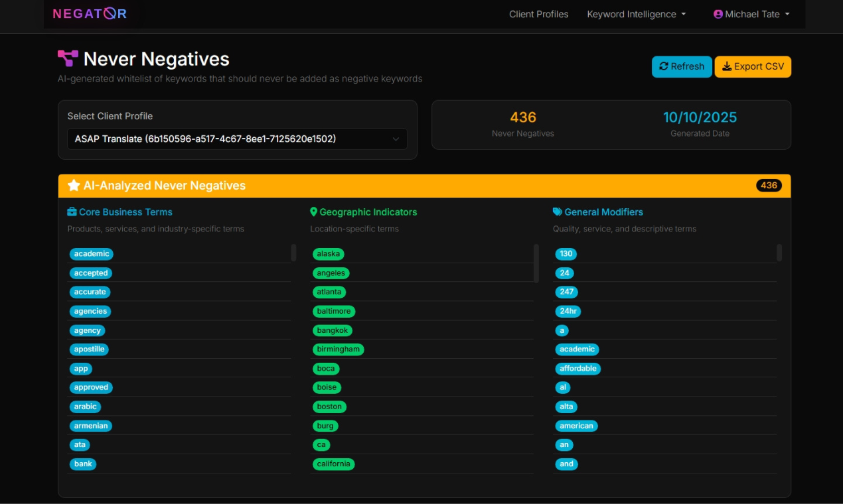Click the General Modifiers list scrollbar
The width and height of the screenshot is (843, 504).
coord(779,253)
